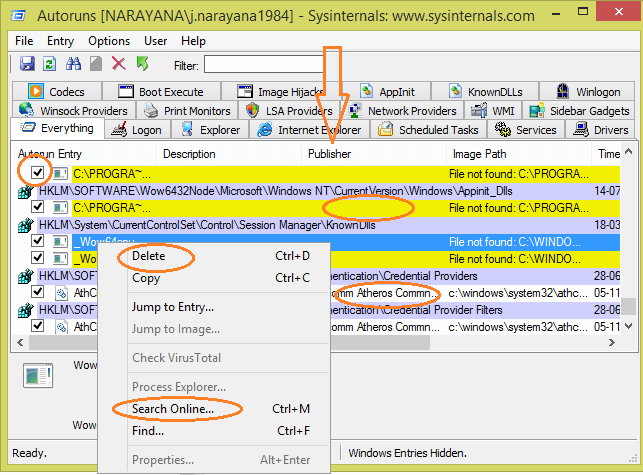Sort by the Publisher column header
This screenshot has height=475, width=643.
click(x=374, y=154)
